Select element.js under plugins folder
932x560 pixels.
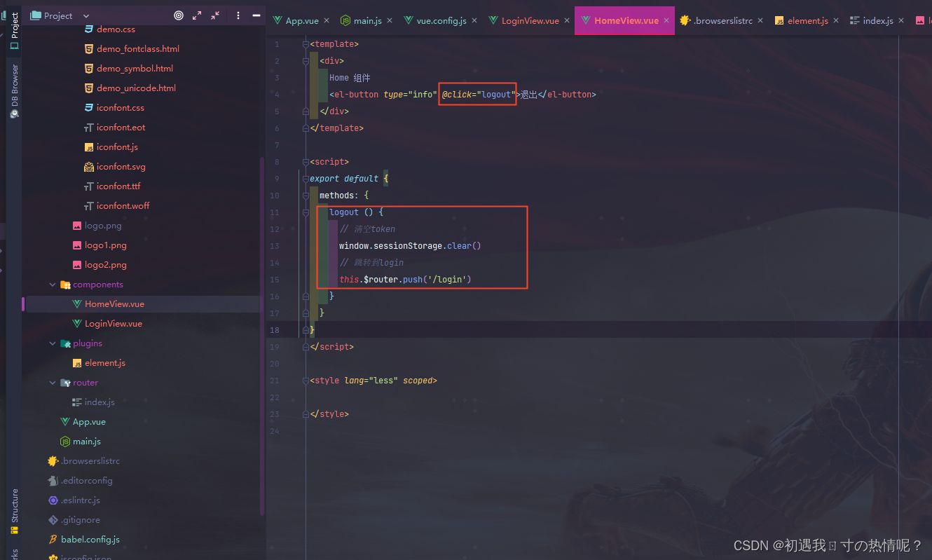tap(105, 363)
